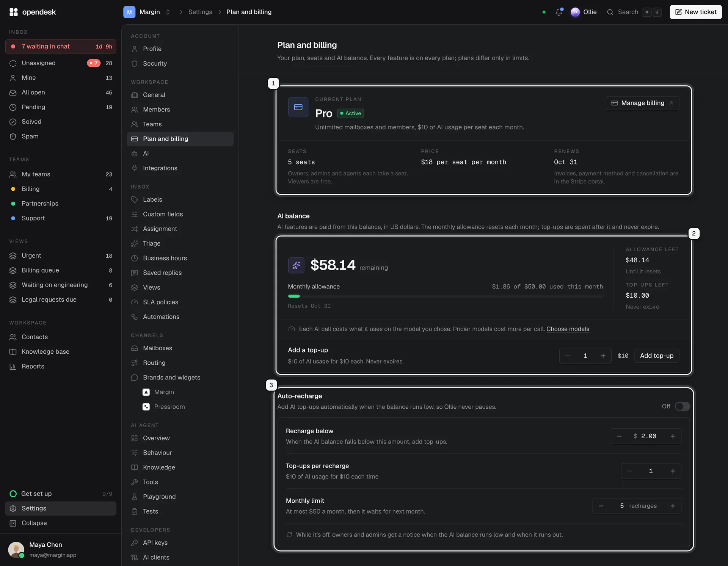
Task: Decrease the Monthly limit recharges
Action: click(x=601, y=506)
